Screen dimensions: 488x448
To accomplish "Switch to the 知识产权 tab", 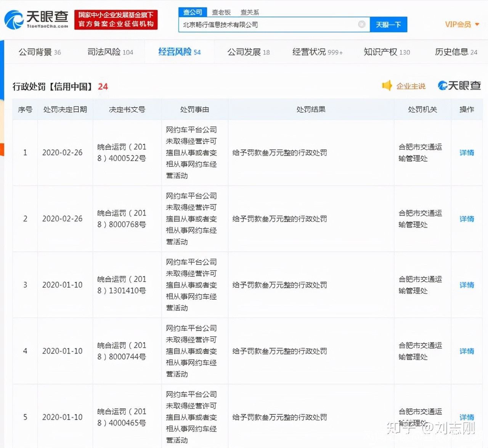I will 387,52.
